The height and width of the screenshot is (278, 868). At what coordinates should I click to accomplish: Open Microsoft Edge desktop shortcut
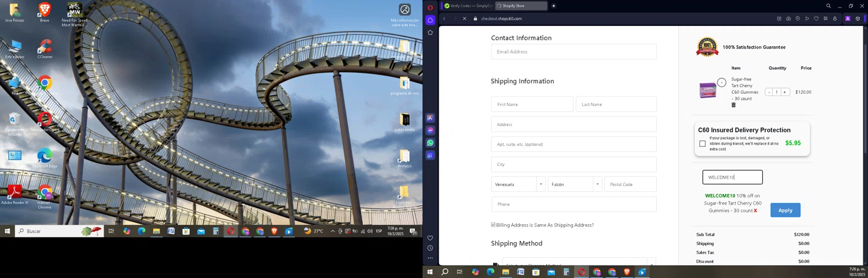(45, 158)
